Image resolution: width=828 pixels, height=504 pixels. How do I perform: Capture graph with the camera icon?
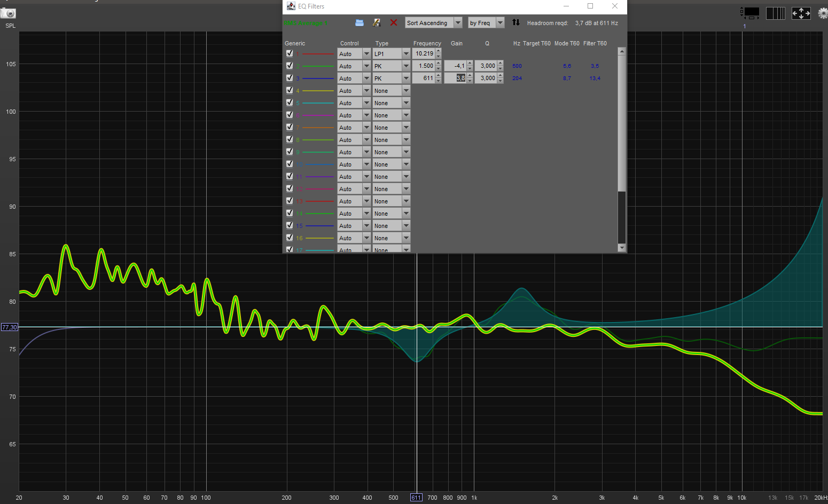tap(9, 13)
